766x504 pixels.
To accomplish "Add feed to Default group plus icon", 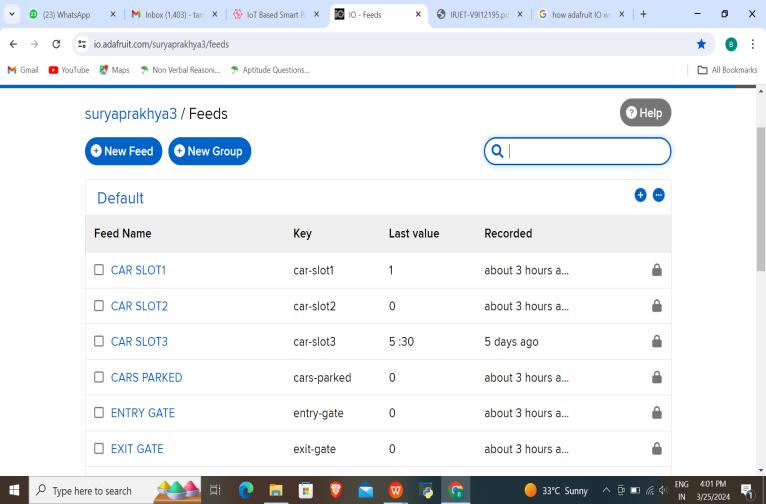I will [x=640, y=195].
